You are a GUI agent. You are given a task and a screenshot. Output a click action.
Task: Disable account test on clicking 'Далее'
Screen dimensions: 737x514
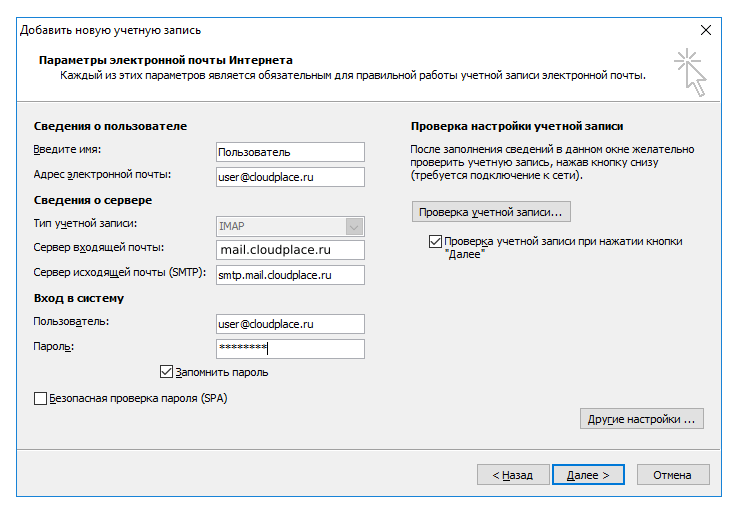[435, 241]
